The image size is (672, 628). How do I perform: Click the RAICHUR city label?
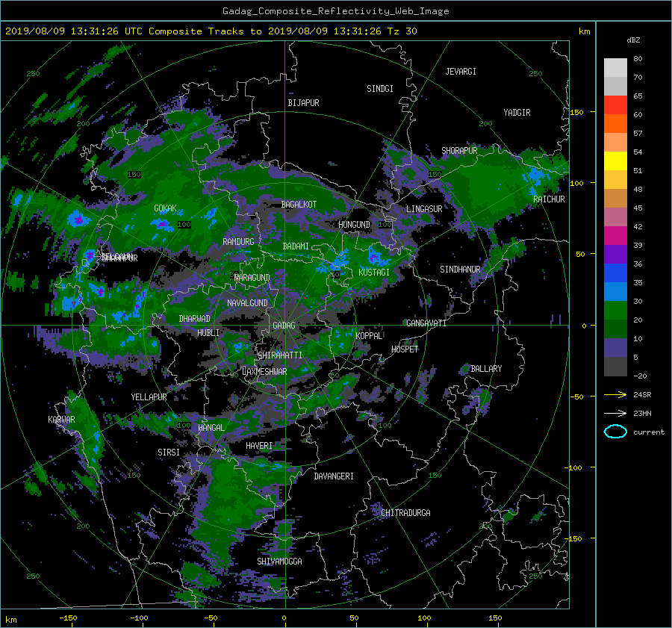point(549,199)
